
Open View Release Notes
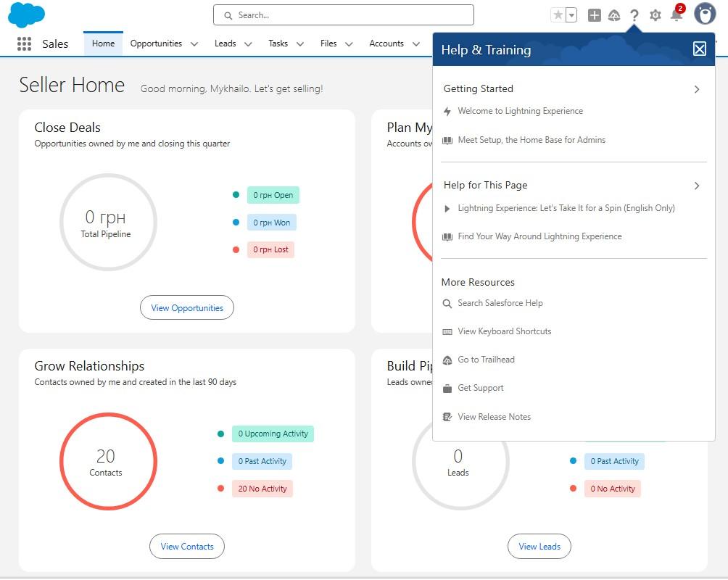[494, 417]
